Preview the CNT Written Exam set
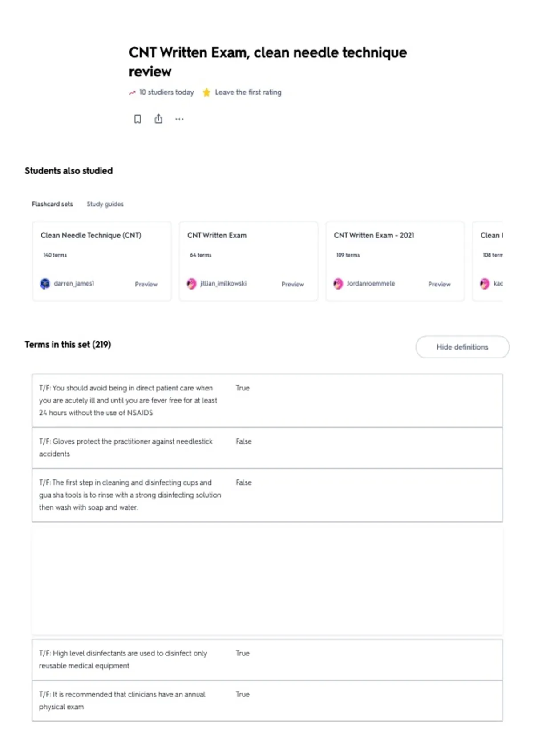The image size is (534, 756). coord(292,284)
